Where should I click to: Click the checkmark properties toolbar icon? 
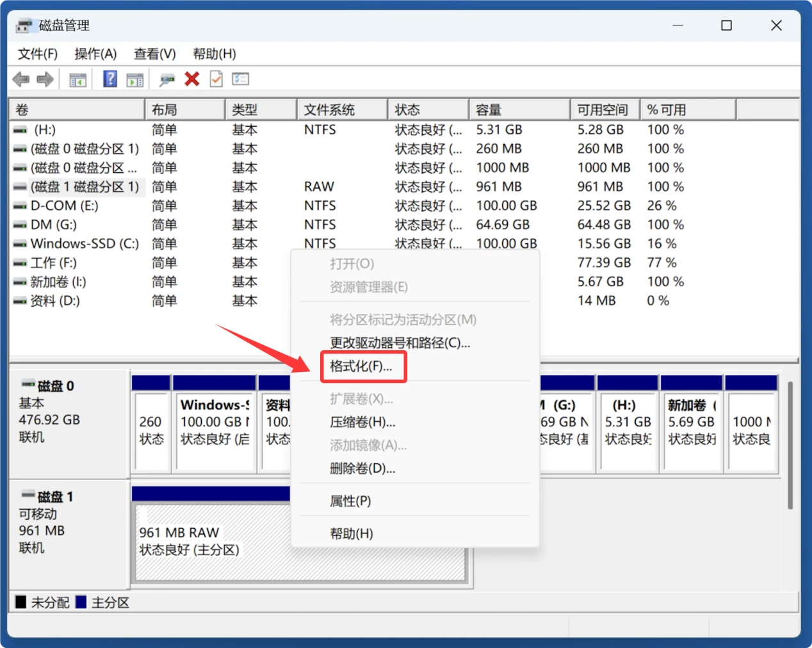pos(216,79)
